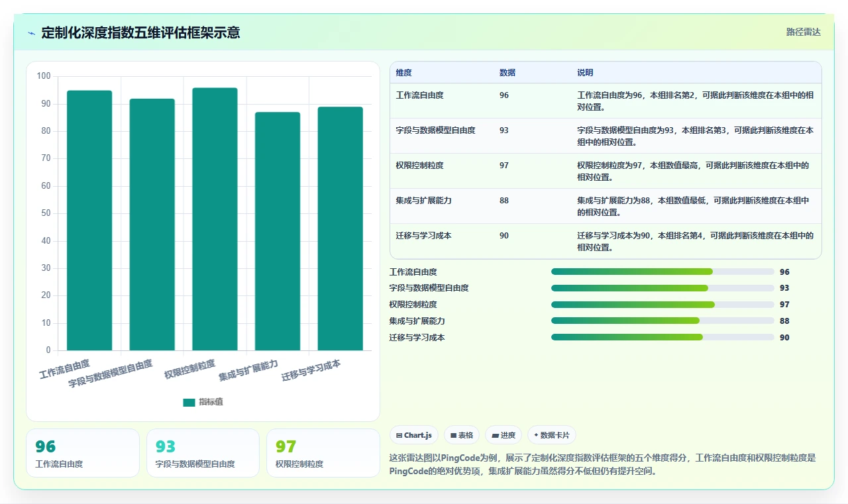
Task: Click value 90 next to progress bars
Action: (x=784, y=338)
